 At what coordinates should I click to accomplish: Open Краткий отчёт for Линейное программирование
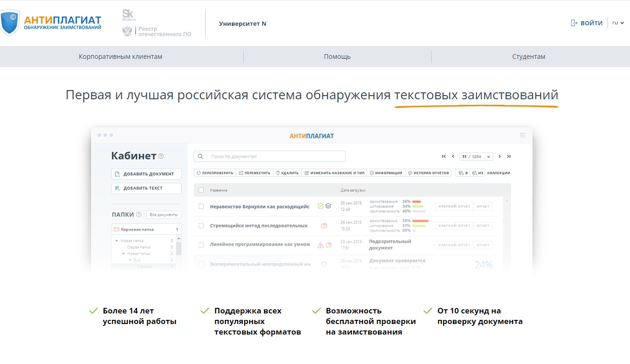pos(454,245)
